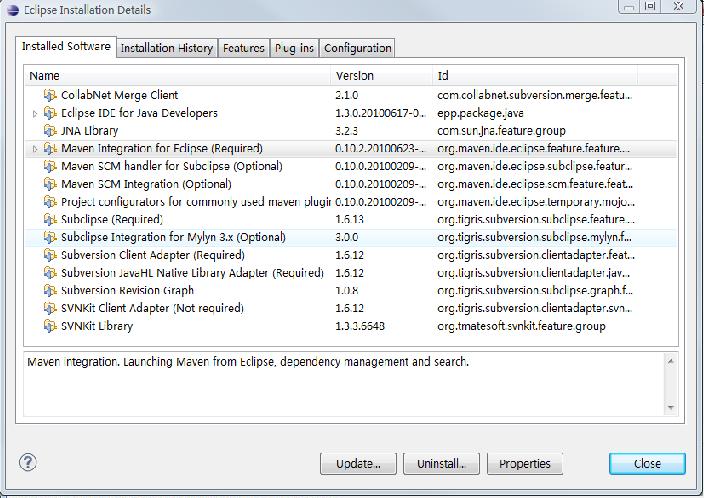704x498 pixels.
Task: Expand the Maven Integration for Eclipse node
Action: (35, 149)
